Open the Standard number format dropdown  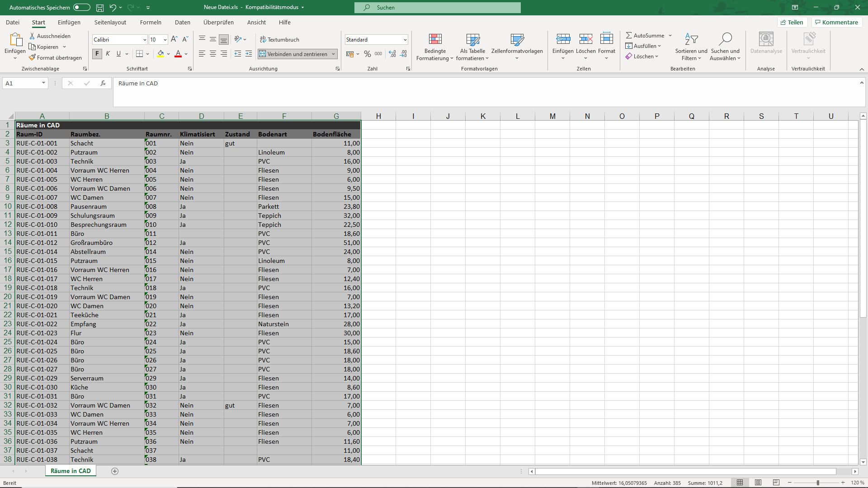tap(405, 40)
